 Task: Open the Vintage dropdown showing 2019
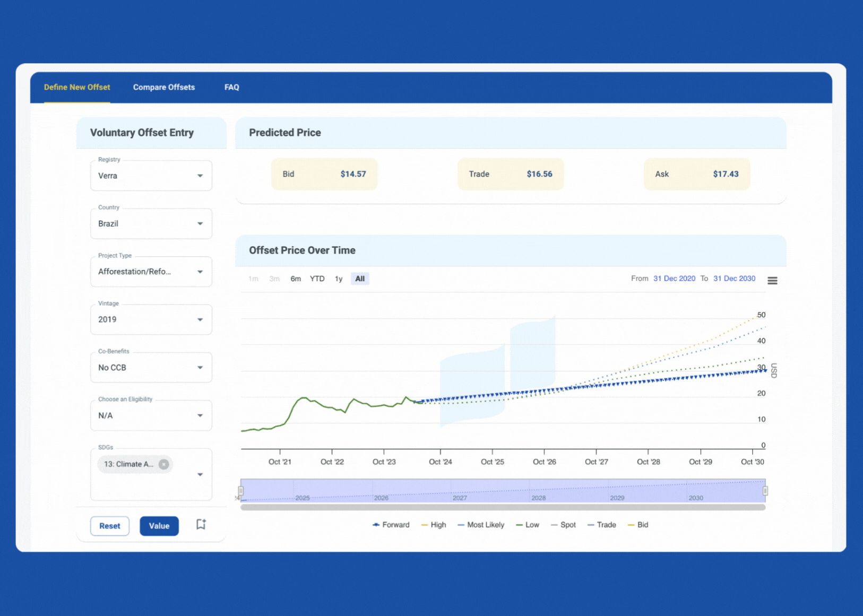[x=151, y=319]
